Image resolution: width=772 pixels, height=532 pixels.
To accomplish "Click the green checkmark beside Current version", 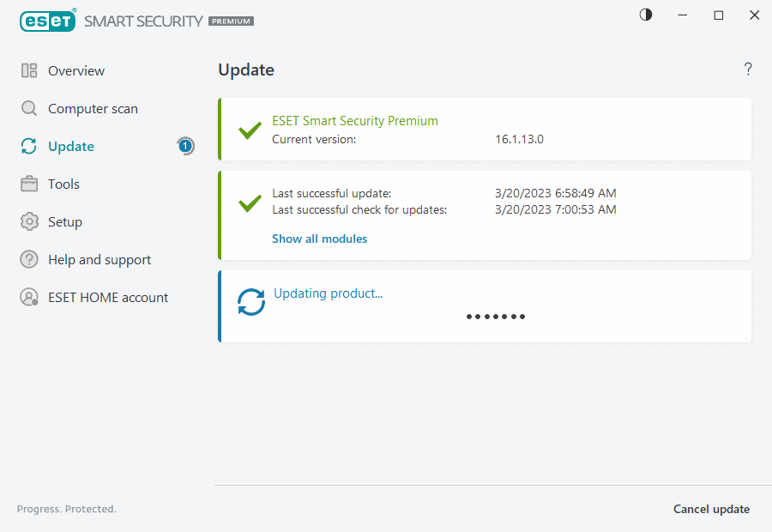I will pyautogui.click(x=250, y=130).
